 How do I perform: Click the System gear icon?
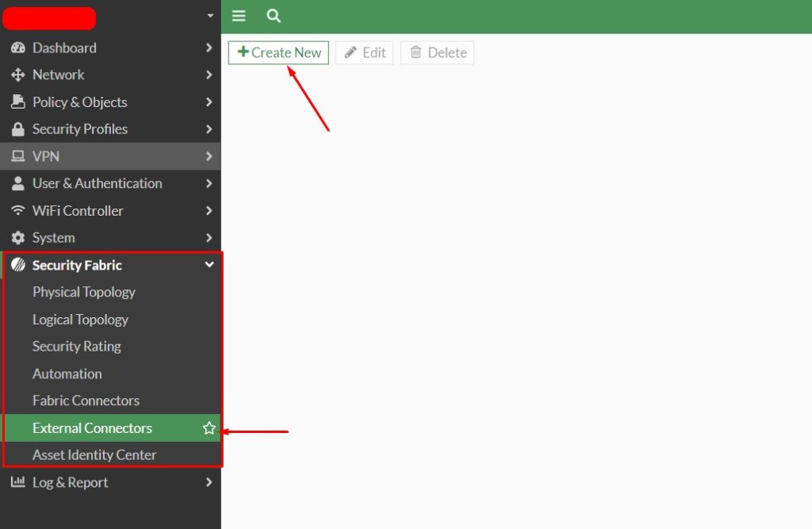tap(17, 238)
